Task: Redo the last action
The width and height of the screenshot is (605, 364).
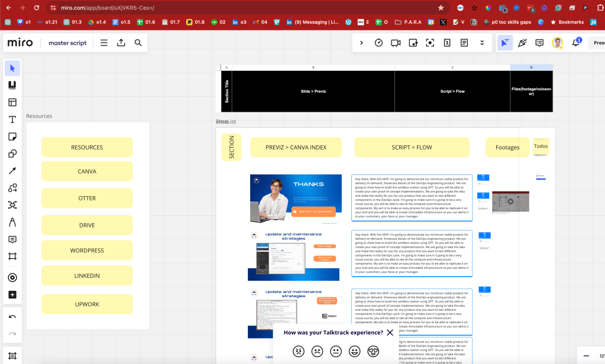Action: pos(12,333)
